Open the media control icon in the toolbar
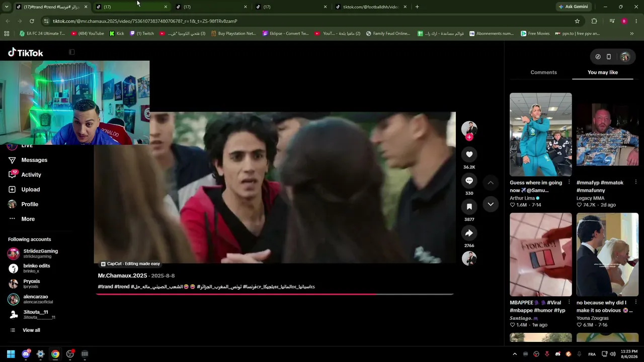Viewport: 644px width, 362px height. point(612,21)
